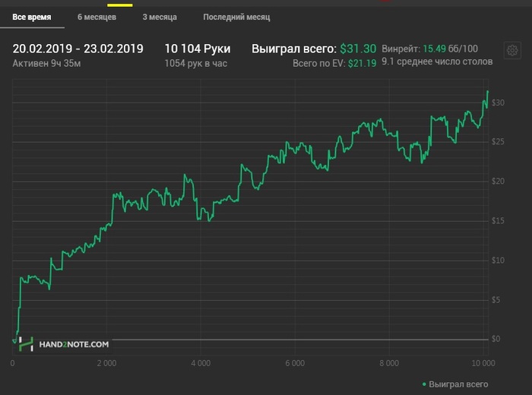Click the 'Всего по EV: $21.19' value
This screenshot has width=532, height=395.
(x=334, y=63)
